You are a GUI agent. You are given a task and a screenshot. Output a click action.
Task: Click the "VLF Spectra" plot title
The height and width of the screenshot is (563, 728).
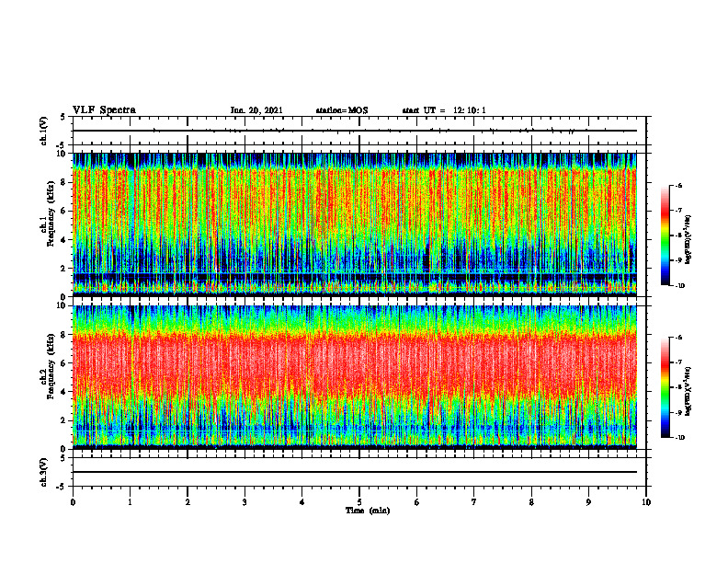(x=104, y=110)
